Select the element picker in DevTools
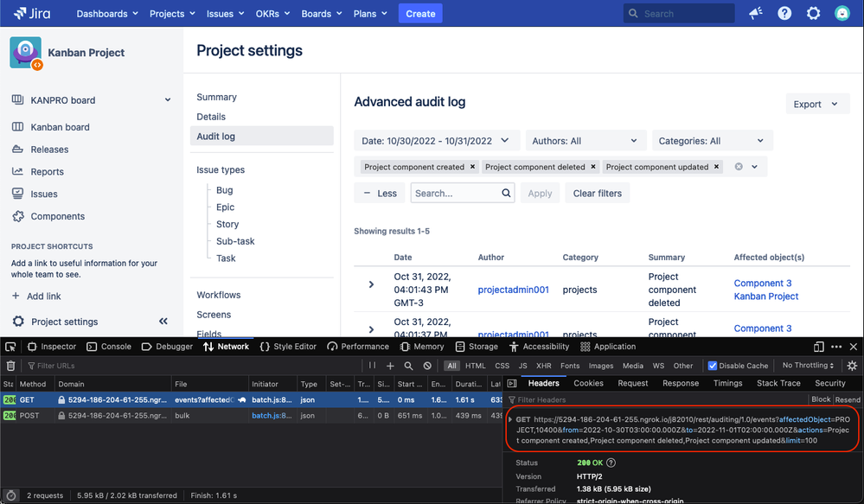The height and width of the screenshot is (504, 864). coord(10,346)
